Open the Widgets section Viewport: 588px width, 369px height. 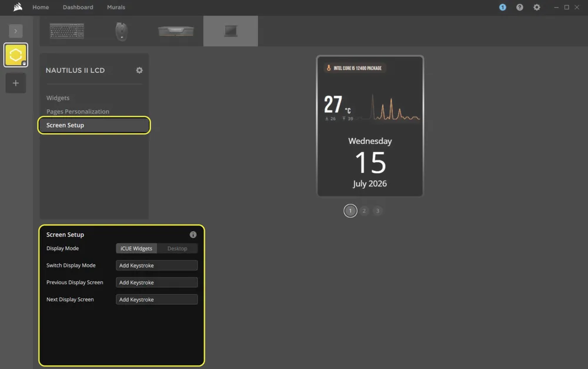pos(58,98)
